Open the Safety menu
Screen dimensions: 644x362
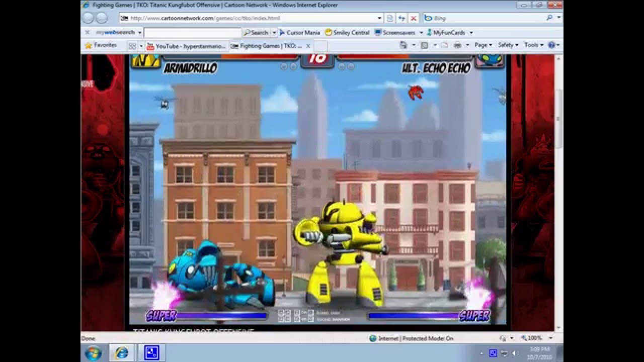(508, 45)
